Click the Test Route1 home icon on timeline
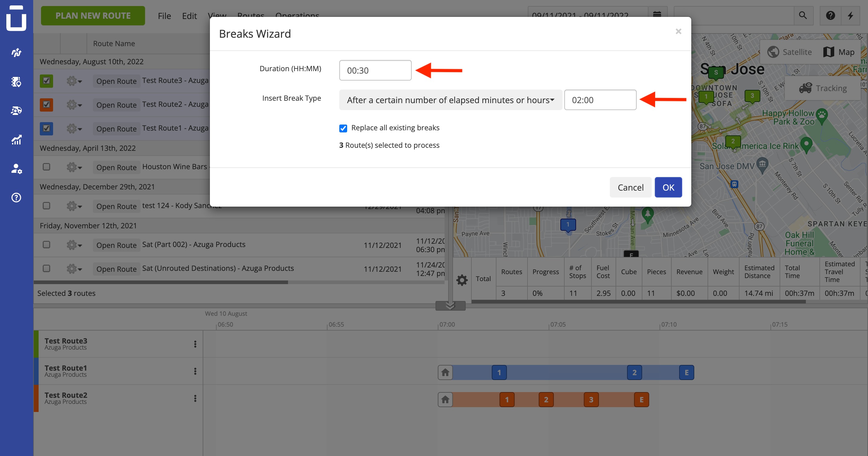This screenshot has width=868, height=456. point(445,372)
